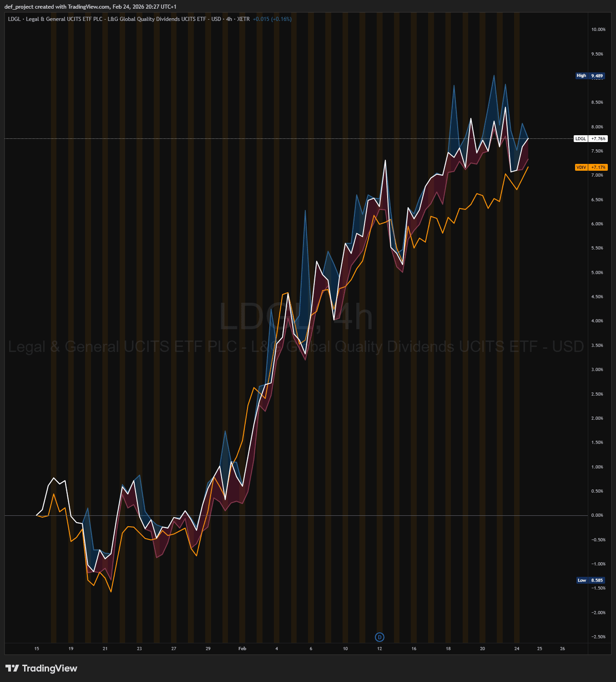
Task: Click the XETR exchange label in legend
Action: [243, 19]
